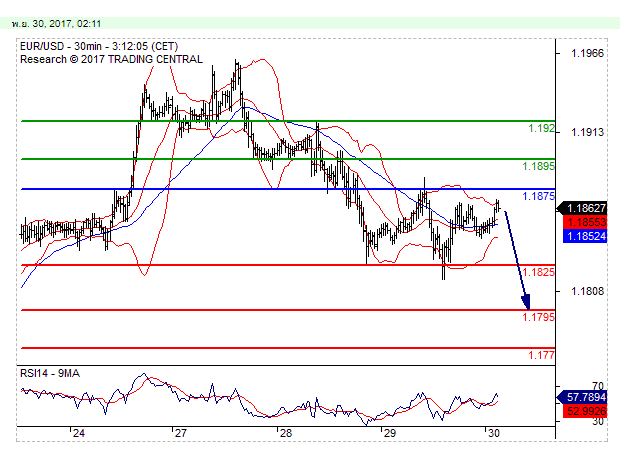Click date 30 on the time axis

point(493,433)
